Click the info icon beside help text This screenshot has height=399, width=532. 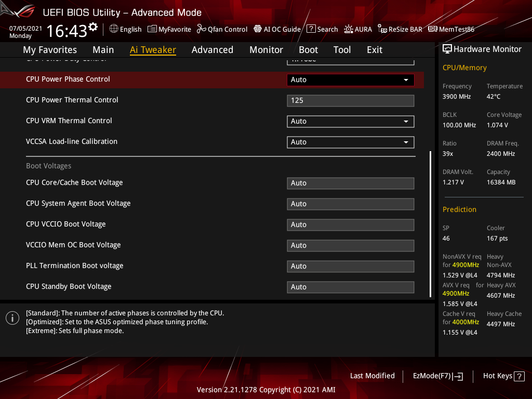pyautogui.click(x=12, y=318)
